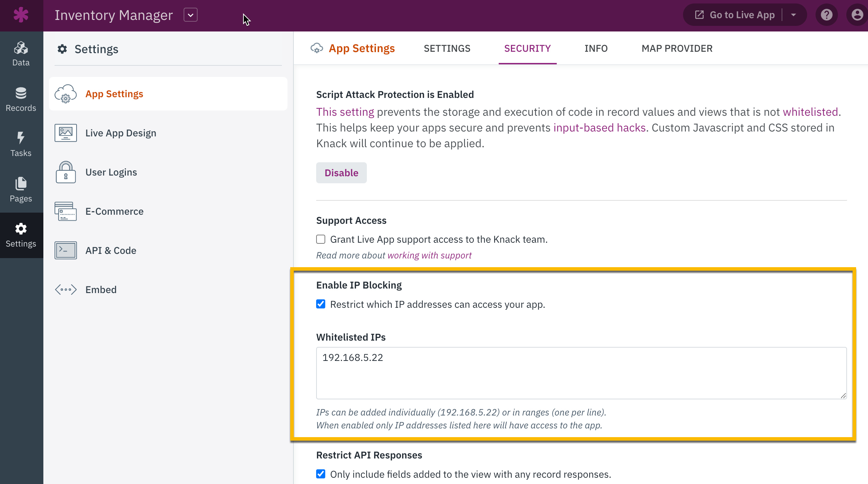This screenshot has width=868, height=484.
Task: Click the cloud icon next to the App Settings header
Action: coord(317,48)
